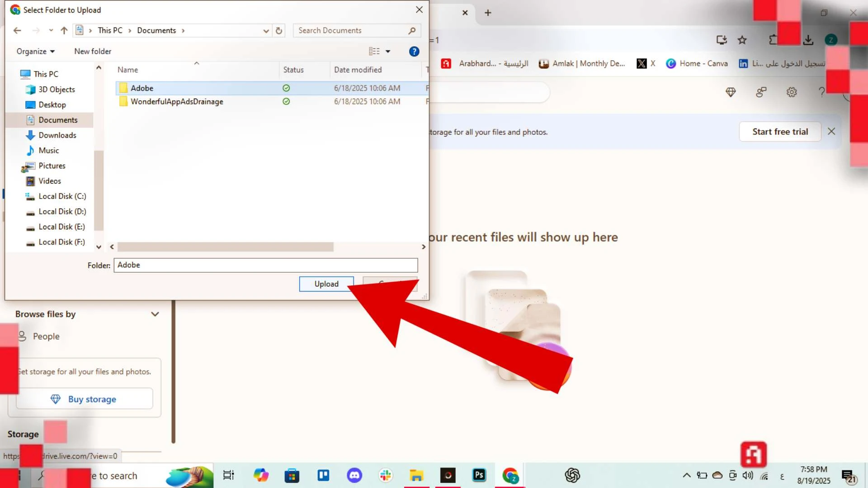This screenshot has height=488, width=868.
Task: Open LinkedIn bookmark in bookmarks bar
Action: (782, 64)
